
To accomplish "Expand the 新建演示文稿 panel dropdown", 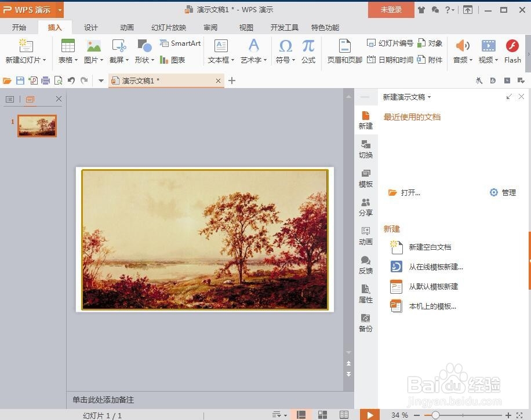I will tap(429, 97).
